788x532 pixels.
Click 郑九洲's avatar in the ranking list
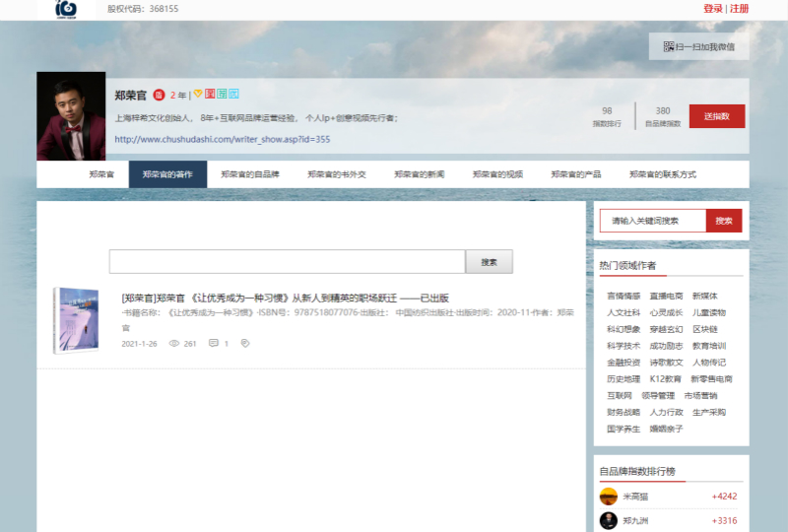pyautogui.click(x=609, y=520)
